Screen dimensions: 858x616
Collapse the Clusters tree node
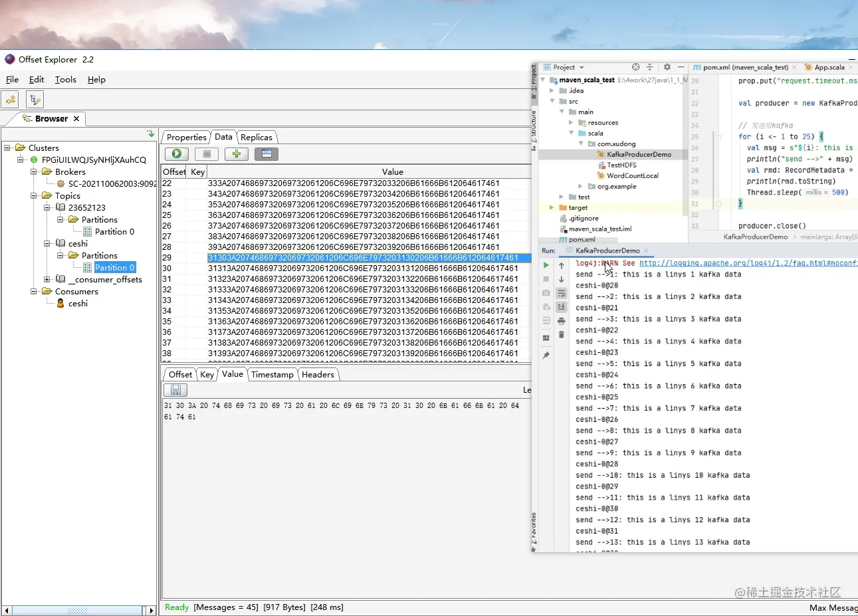[7, 148]
